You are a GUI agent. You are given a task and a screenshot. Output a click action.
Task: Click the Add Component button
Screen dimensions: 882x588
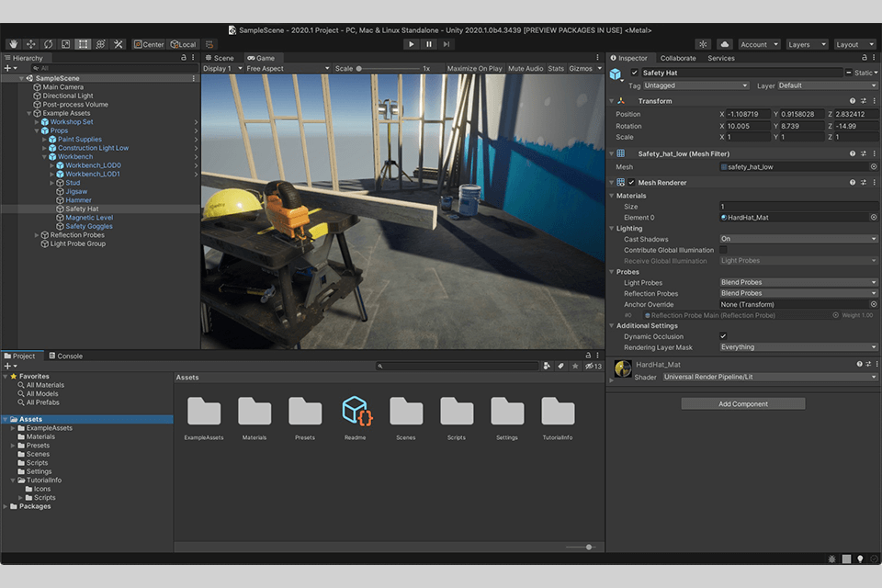pos(743,404)
